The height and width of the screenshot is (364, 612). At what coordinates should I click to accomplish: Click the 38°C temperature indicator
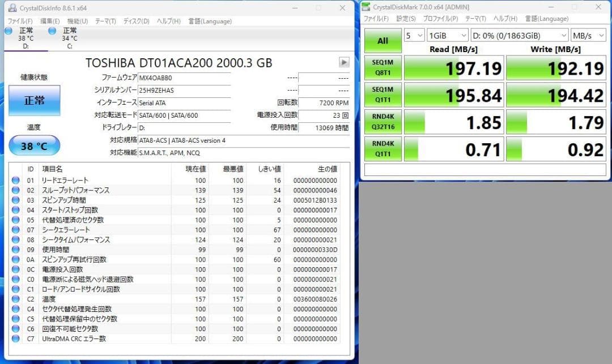coord(34,145)
